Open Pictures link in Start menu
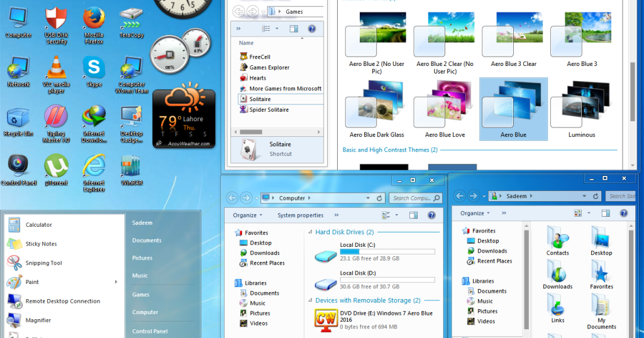Image resolution: width=644 pixels, height=338 pixels. tap(142, 258)
